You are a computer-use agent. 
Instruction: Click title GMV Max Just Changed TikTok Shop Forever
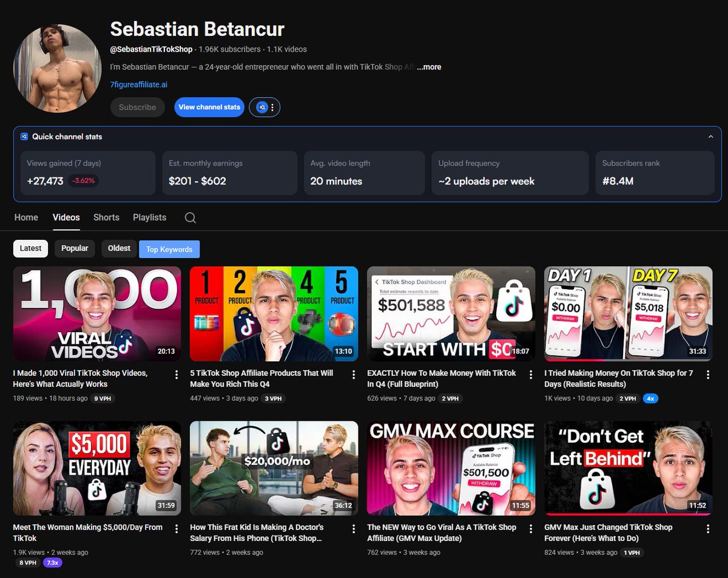608,532
